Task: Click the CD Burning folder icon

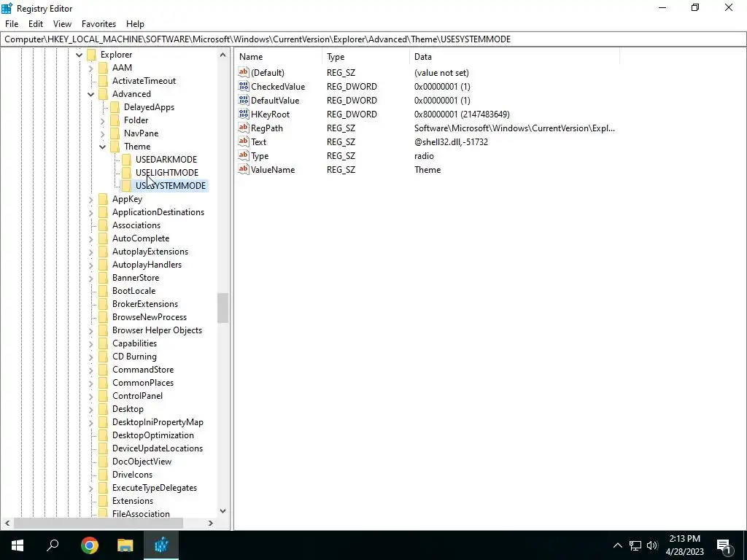Action: tap(104, 357)
